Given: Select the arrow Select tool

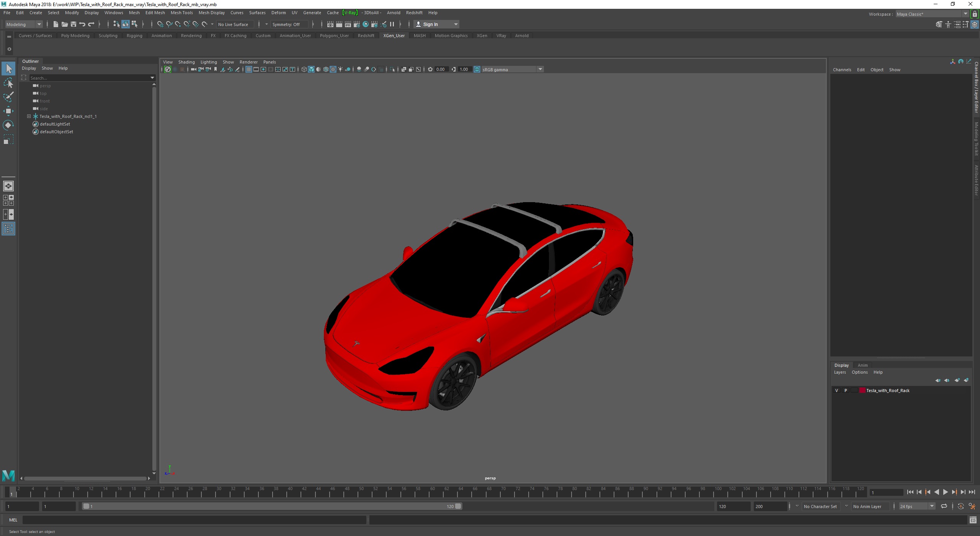Looking at the screenshot, I should click(8, 69).
